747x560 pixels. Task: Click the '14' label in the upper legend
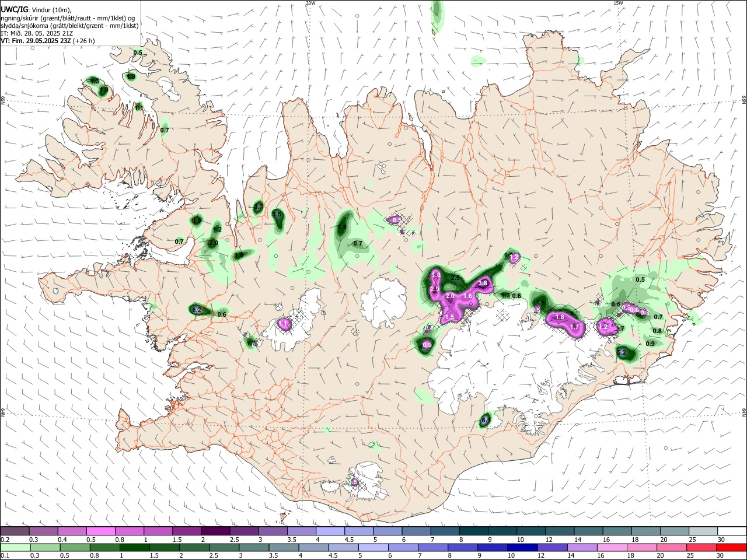pyautogui.click(x=578, y=540)
